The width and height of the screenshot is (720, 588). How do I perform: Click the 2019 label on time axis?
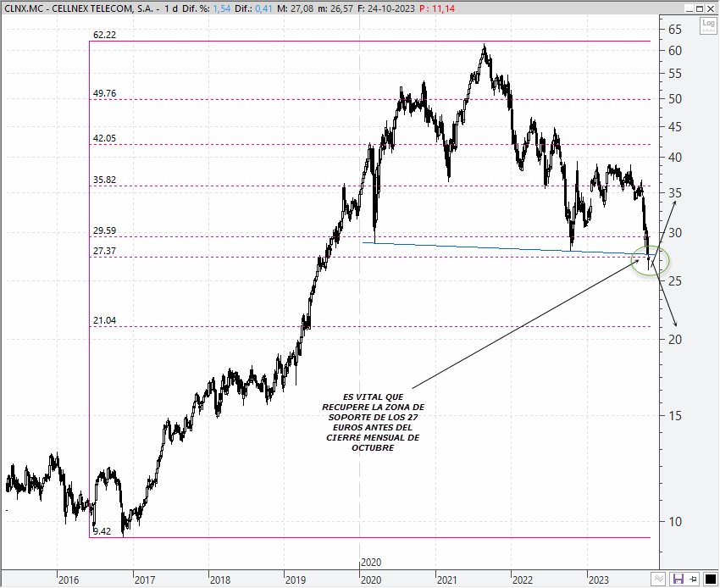coord(296,580)
